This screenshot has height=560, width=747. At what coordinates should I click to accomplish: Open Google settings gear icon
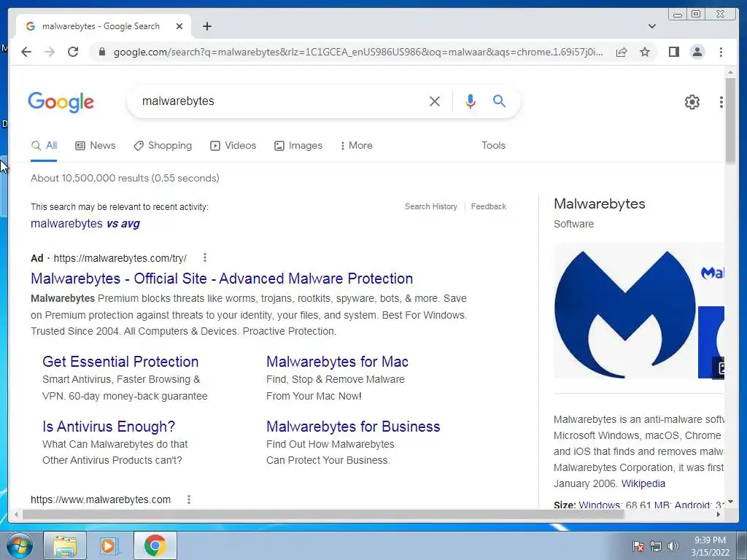[692, 102]
